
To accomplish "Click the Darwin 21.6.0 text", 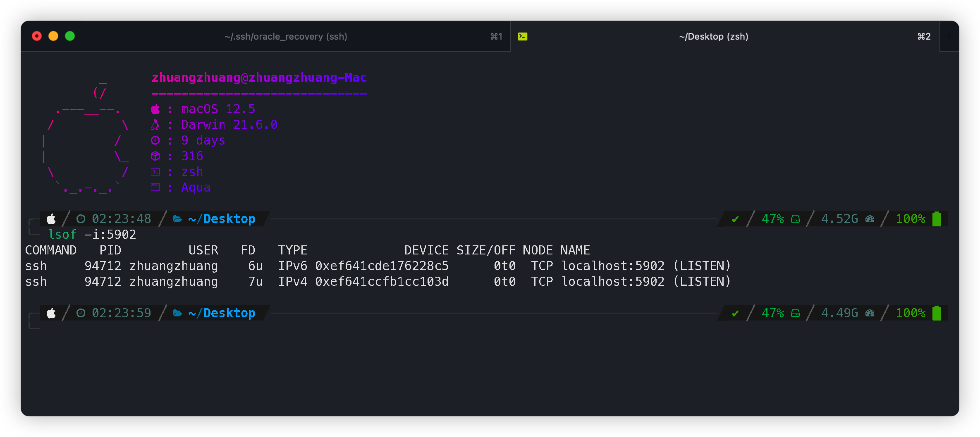I will (x=229, y=125).
